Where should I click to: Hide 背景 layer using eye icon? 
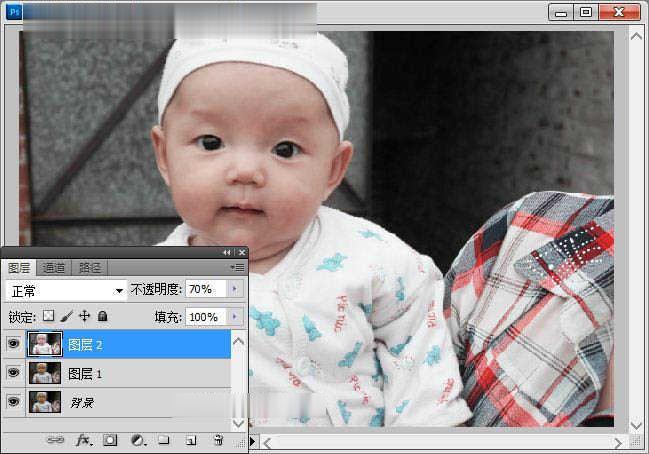tap(13, 402)
